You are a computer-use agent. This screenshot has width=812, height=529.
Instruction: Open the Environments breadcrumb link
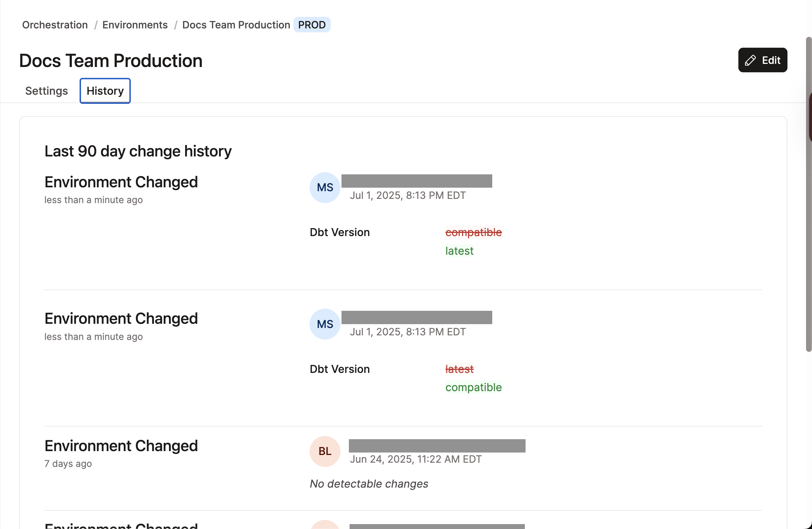pyautogui.click(x=135, y=25)
